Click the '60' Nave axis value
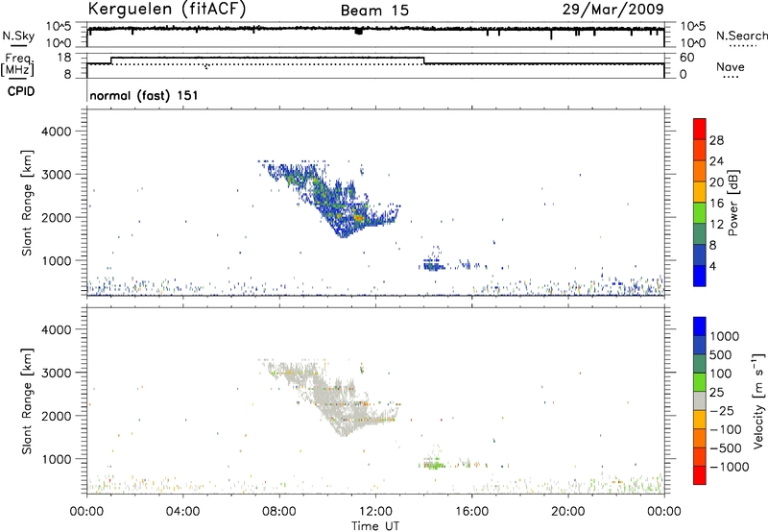 click(x=687, y=58)
